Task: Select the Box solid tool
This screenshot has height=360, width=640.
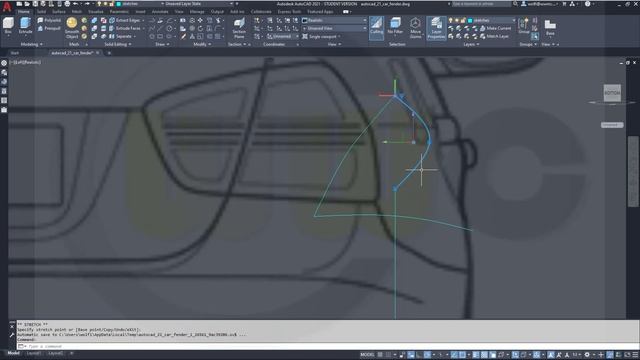Action: (x=8, y=26)
